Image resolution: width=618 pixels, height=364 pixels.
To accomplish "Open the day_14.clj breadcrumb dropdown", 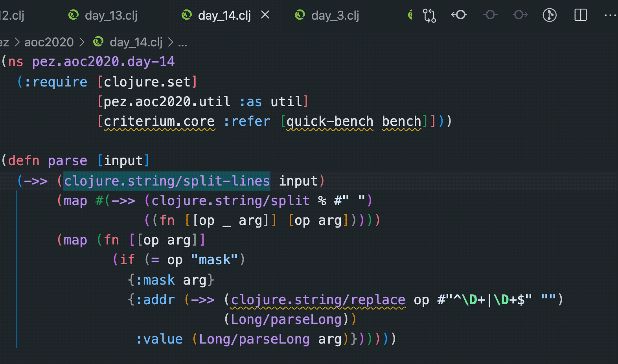I will [x=136, y=42].
